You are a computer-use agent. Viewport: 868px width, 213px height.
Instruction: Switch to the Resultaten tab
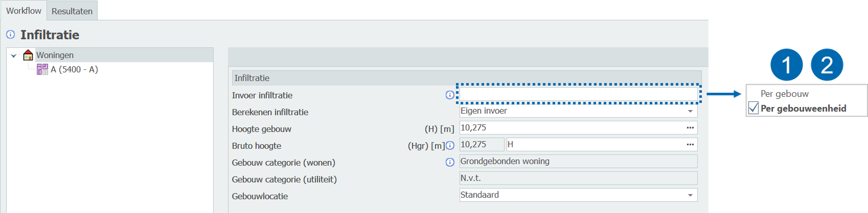[x=72, y=11]
